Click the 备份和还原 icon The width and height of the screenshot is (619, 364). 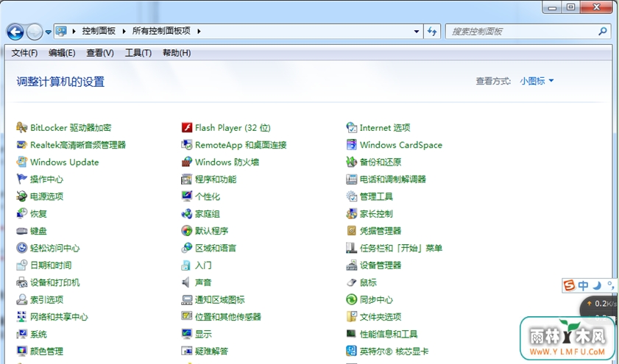351,162
